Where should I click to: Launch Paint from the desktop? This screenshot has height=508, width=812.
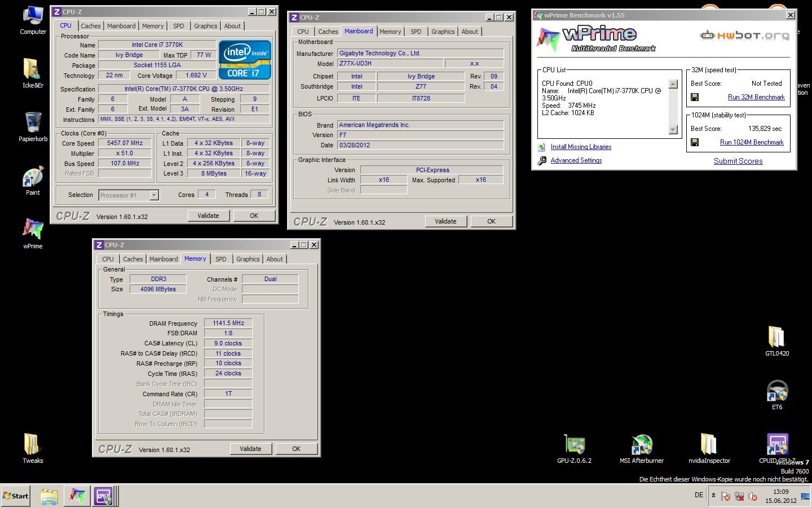pyautogui.click(x=33, y=181)
